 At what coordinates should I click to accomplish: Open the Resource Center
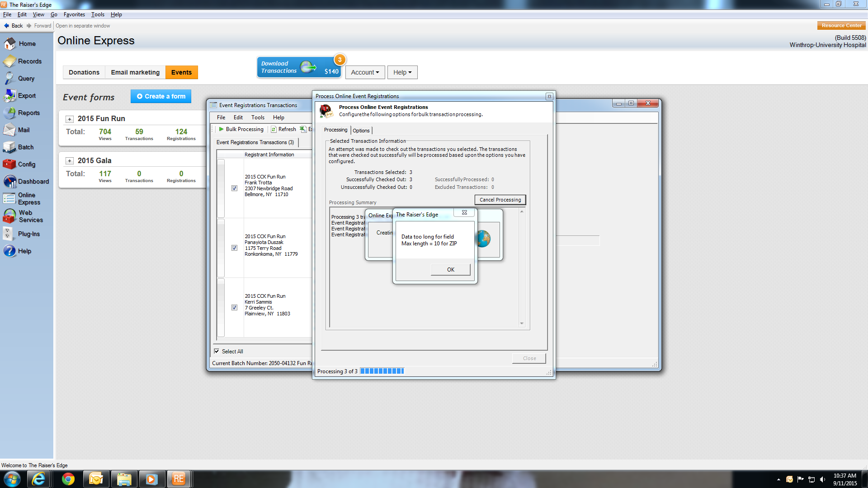[x=841, y=26]
